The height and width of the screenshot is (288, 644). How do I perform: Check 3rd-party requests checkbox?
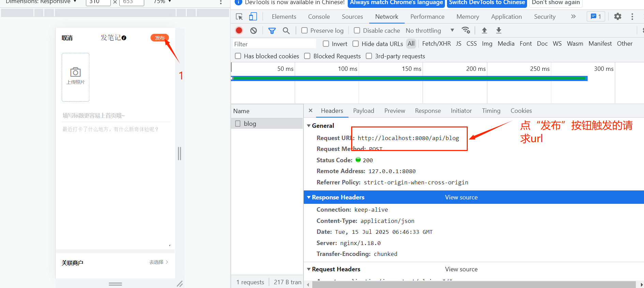[369, 56]
